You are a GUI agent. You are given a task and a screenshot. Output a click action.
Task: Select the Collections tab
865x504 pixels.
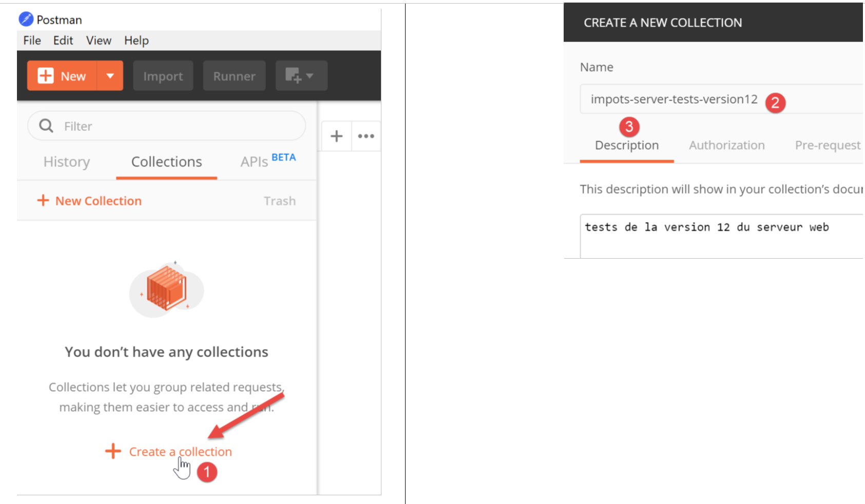click(x=166, y=162)
